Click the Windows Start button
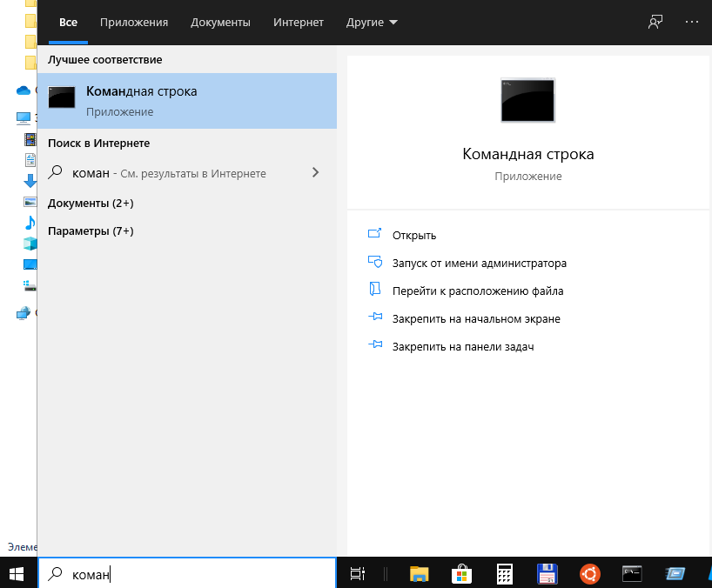 (17, 573)
